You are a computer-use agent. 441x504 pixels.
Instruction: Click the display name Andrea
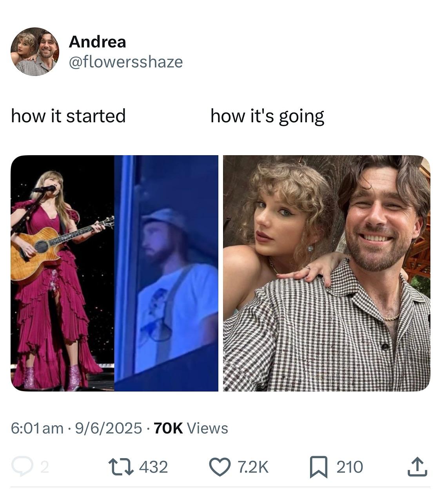97,42
